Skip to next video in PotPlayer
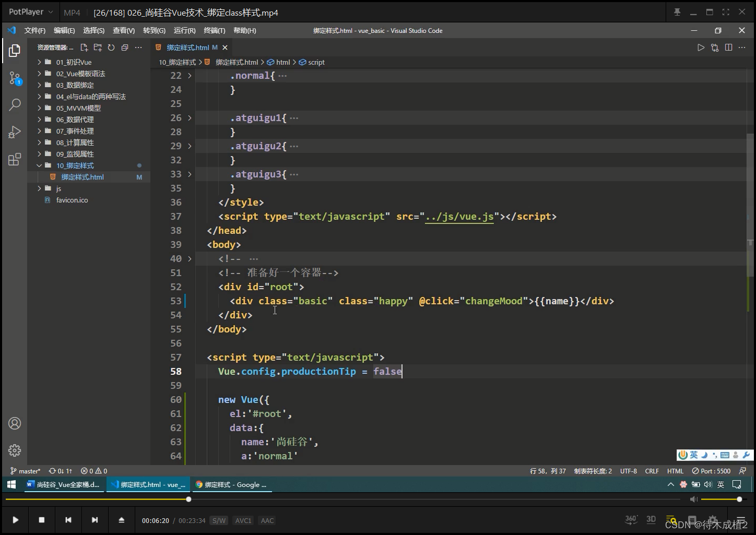The image size is (756, 535). pyautogui.click(x=95, y=520)
